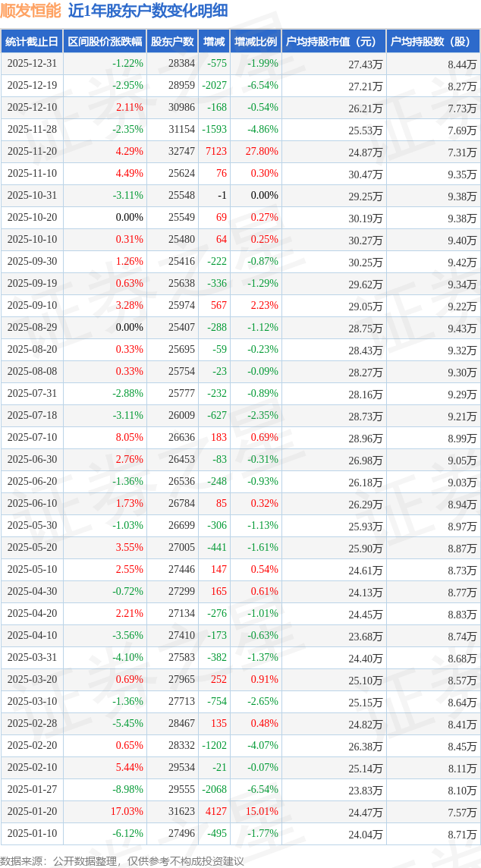
Task: Click the 区间股价涨跌幅 column header
Action: coord(104,42)
